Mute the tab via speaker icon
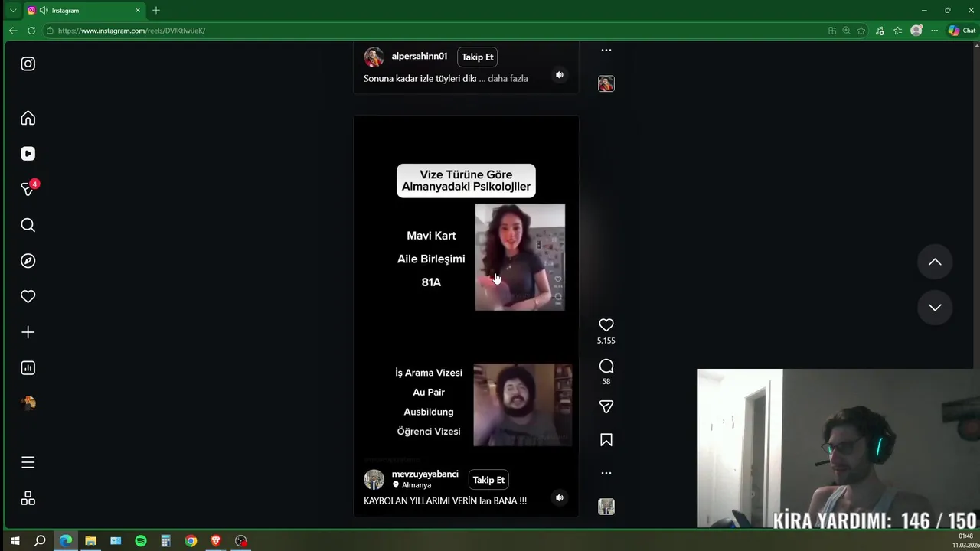Viewport: 980px width, 551px height. (43, 11)
